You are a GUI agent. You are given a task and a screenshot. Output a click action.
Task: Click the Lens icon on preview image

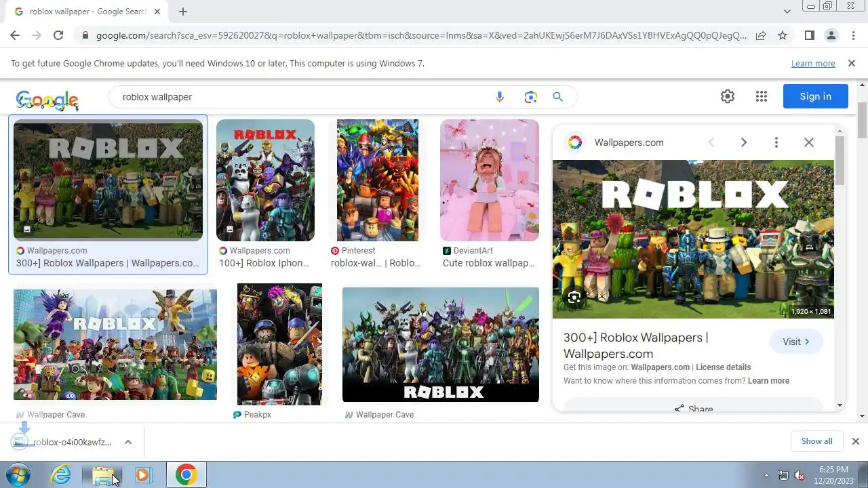pos(574,298)
